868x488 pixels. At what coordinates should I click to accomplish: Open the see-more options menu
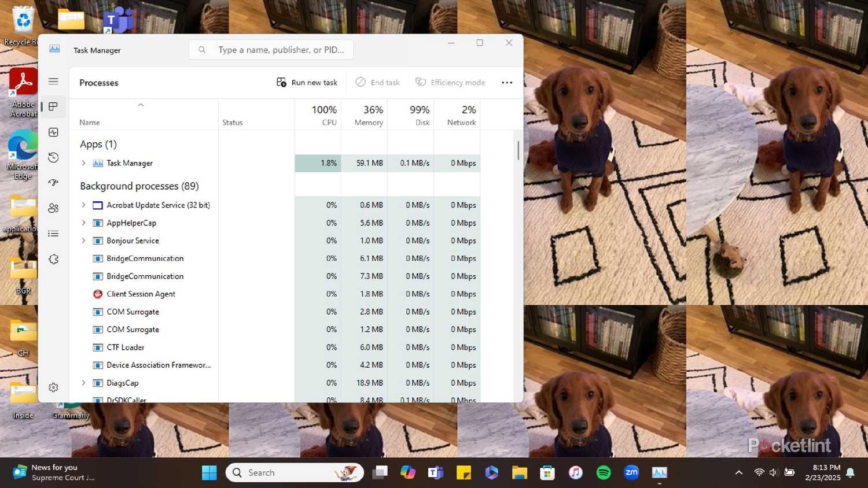point(507,82)
